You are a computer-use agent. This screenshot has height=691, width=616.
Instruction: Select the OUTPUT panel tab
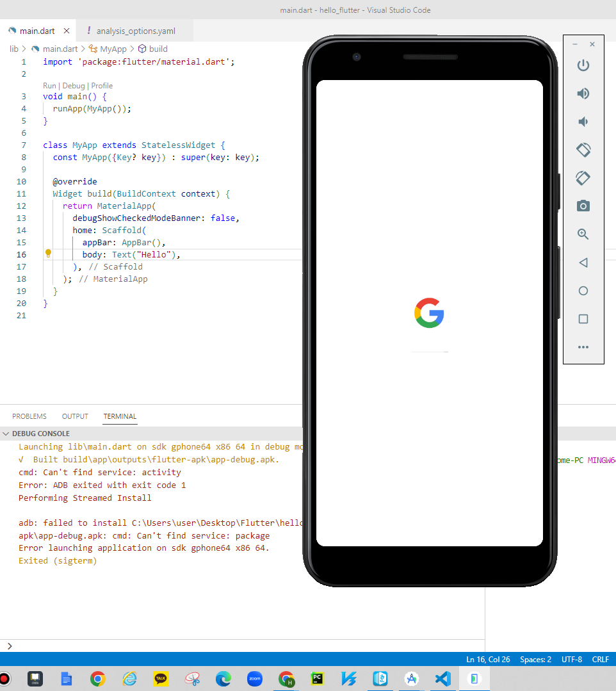coord(75,416)
